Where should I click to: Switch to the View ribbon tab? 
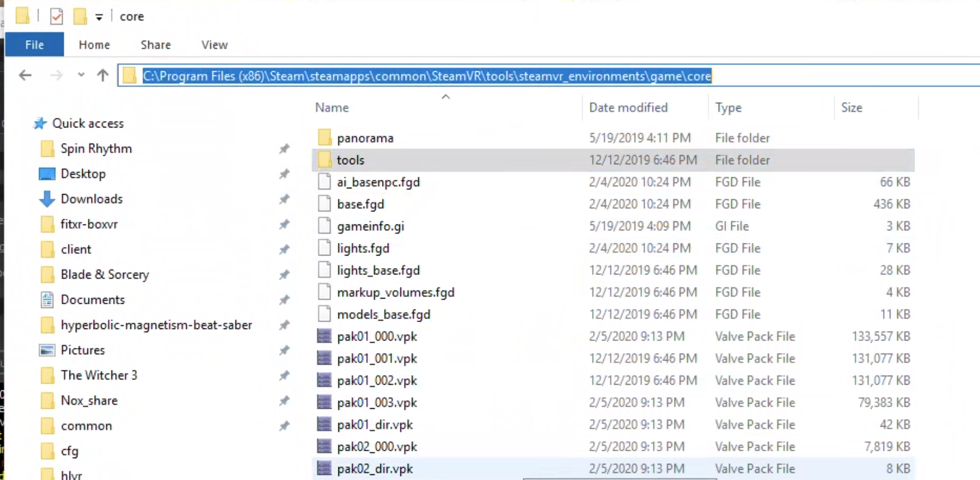[x=214, y=45]
